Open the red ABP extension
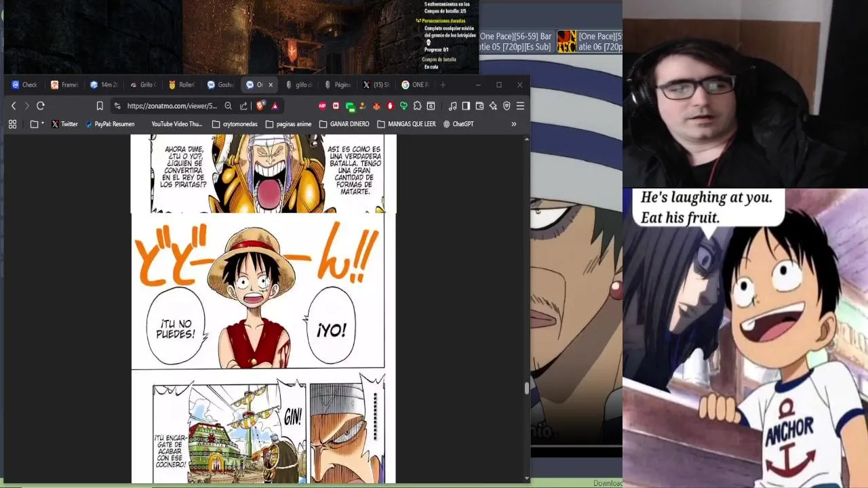Image resolution: width=868 pixels, height=488 pixels. pos(322,106)
